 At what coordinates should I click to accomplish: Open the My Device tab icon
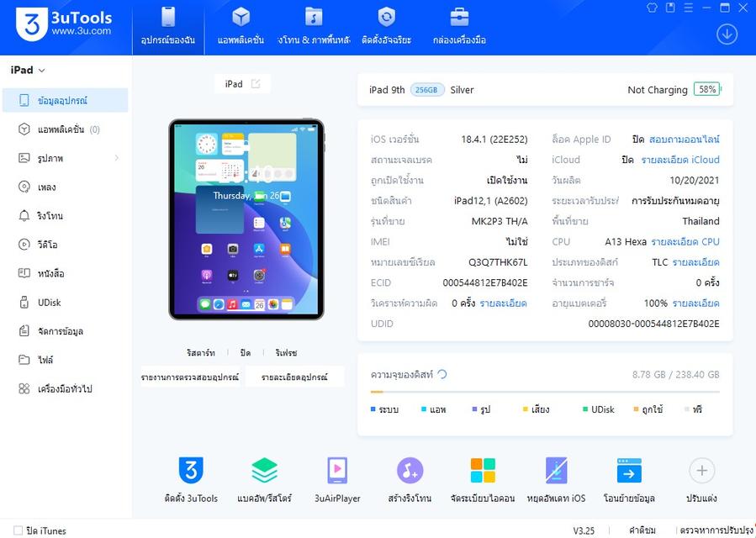[168, 18]
